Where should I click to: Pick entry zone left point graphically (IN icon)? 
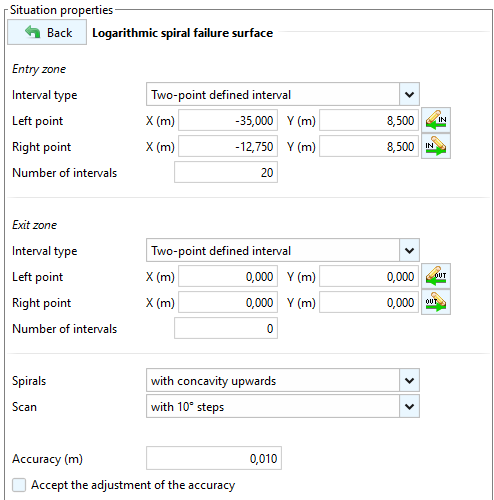pos(436,120)
